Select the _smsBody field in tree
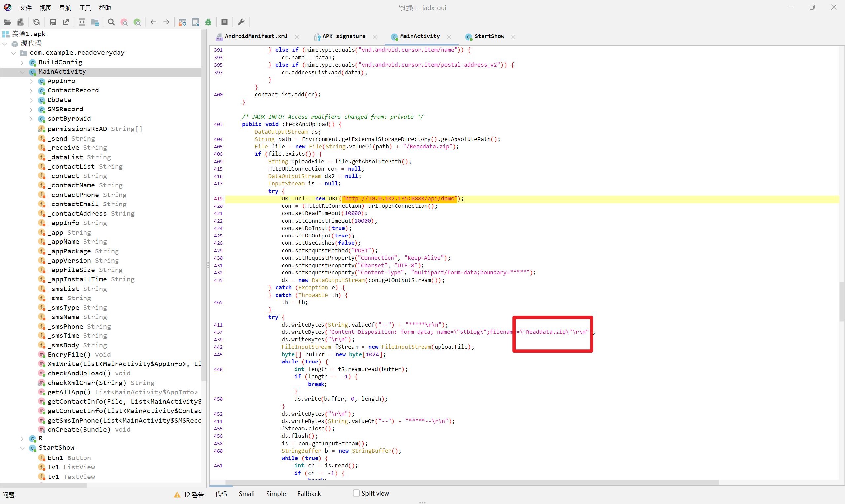 [x=72, y=345]
